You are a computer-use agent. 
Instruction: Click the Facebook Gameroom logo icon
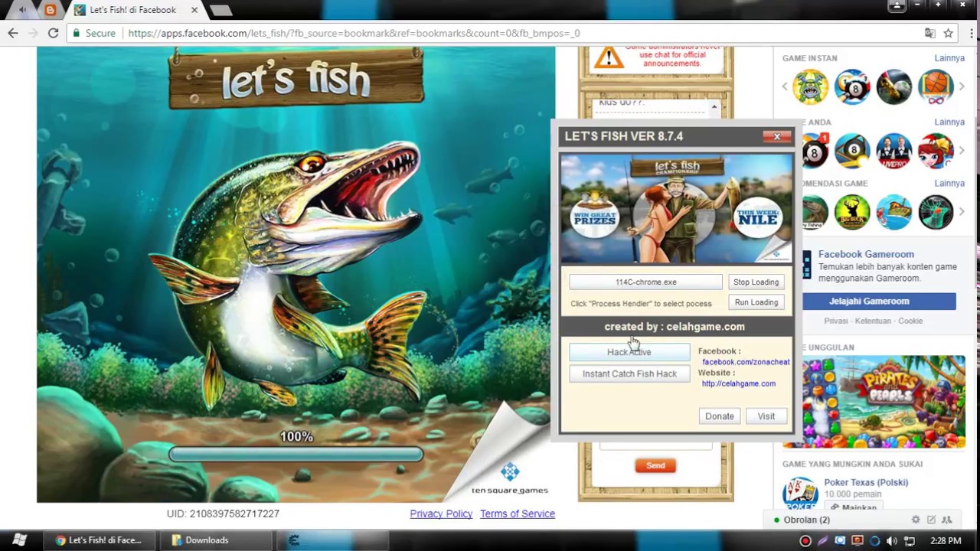tap(806, 266)
